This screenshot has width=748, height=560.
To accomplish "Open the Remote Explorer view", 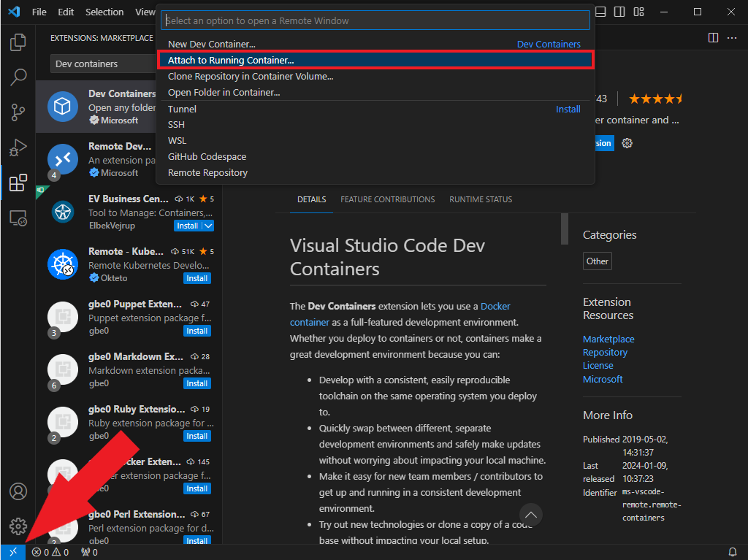I will [18, 218].
